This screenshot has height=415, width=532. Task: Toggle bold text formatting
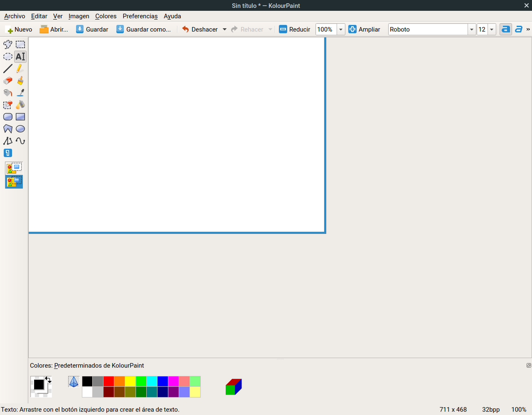pos(505,29)
